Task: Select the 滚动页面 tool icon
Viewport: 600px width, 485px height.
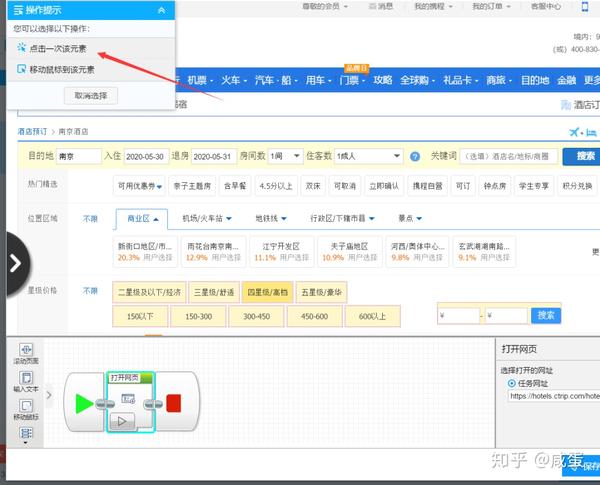Action: pyautogui.click(x=26, y=349)
